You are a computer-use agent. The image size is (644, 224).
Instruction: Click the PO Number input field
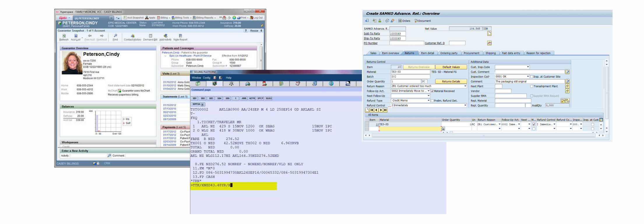pyautogui.click(x=407, y=43)
